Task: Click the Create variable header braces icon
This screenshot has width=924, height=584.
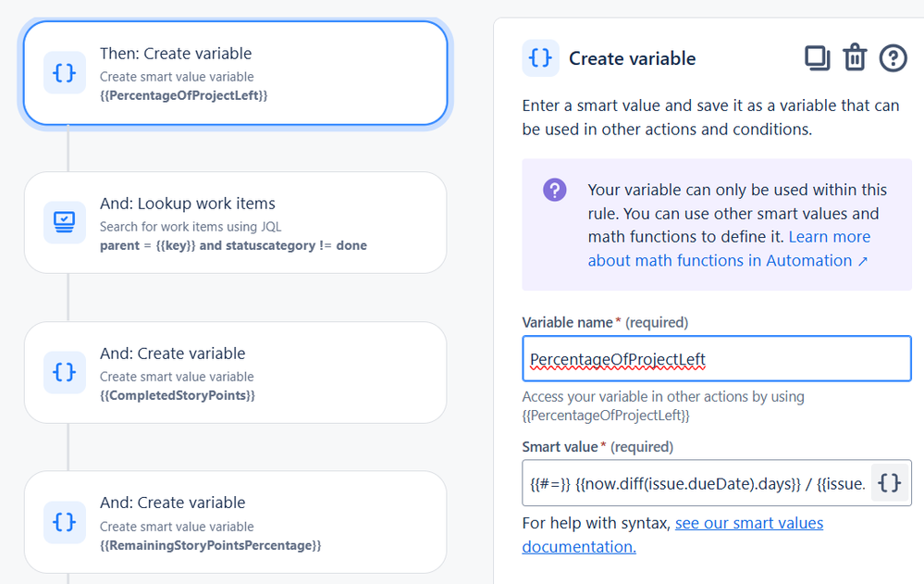Action: (540, 57)
